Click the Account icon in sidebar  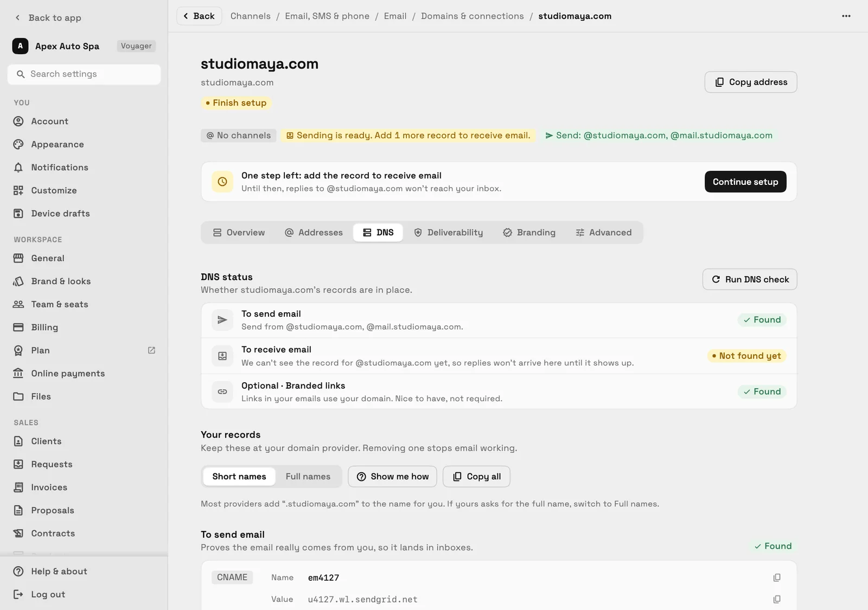(x=18, y=121)
